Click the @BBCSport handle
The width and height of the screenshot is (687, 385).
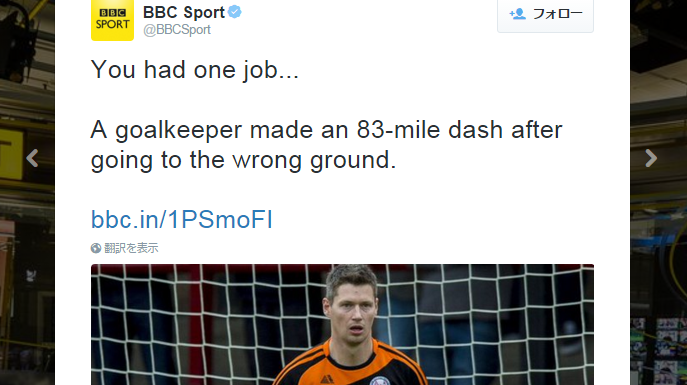coord(177,30)
